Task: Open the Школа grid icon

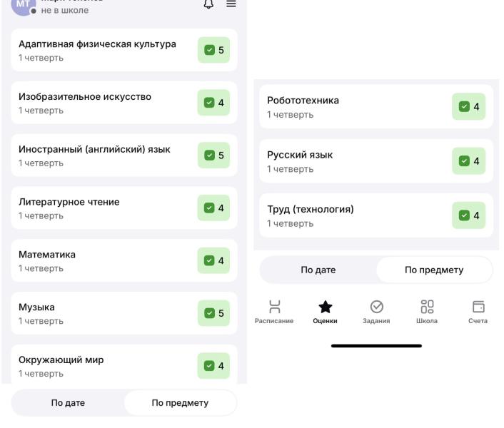Action: (427, 311)
